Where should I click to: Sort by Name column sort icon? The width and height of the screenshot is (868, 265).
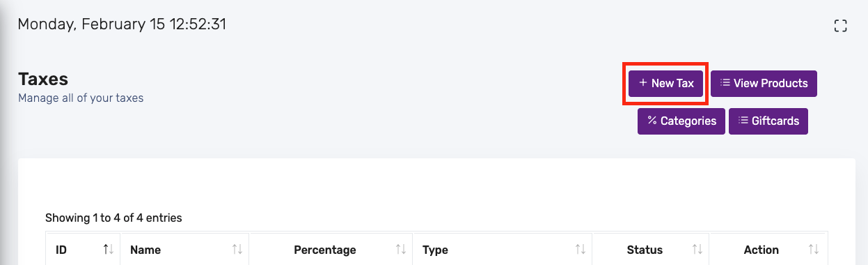click(237, 250)
